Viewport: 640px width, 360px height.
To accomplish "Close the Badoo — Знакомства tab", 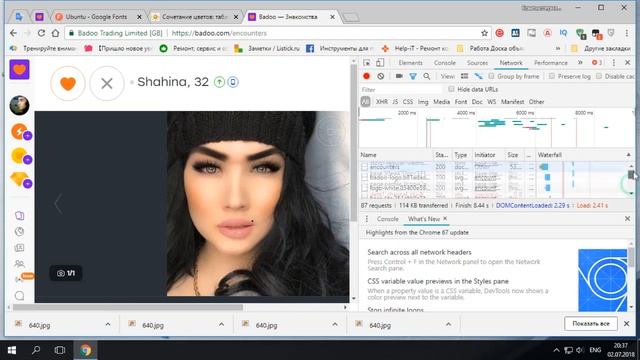I will pos(332,17).
